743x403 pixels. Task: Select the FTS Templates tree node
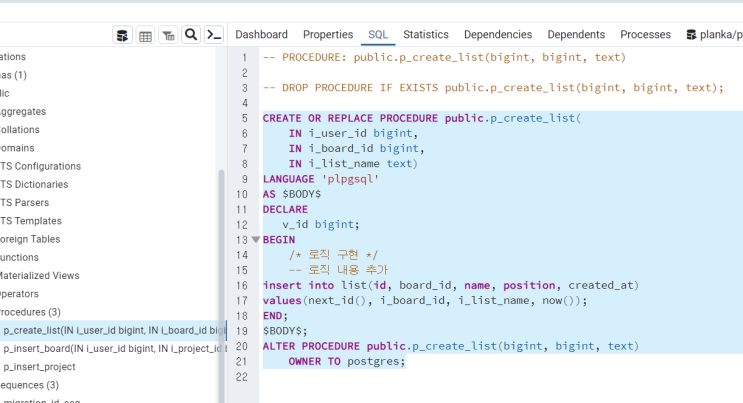coord(31,221)
